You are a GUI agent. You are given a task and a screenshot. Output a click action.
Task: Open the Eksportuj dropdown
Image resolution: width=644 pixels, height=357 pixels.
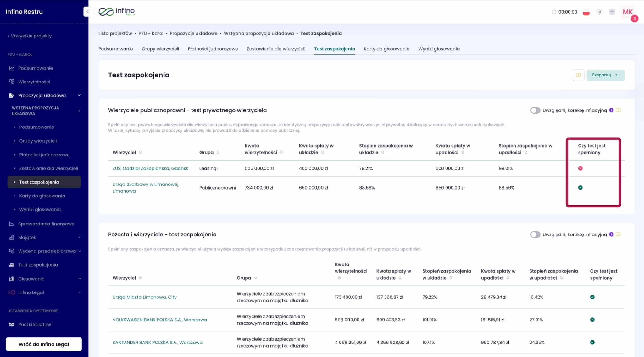click(x=605, y=75)
